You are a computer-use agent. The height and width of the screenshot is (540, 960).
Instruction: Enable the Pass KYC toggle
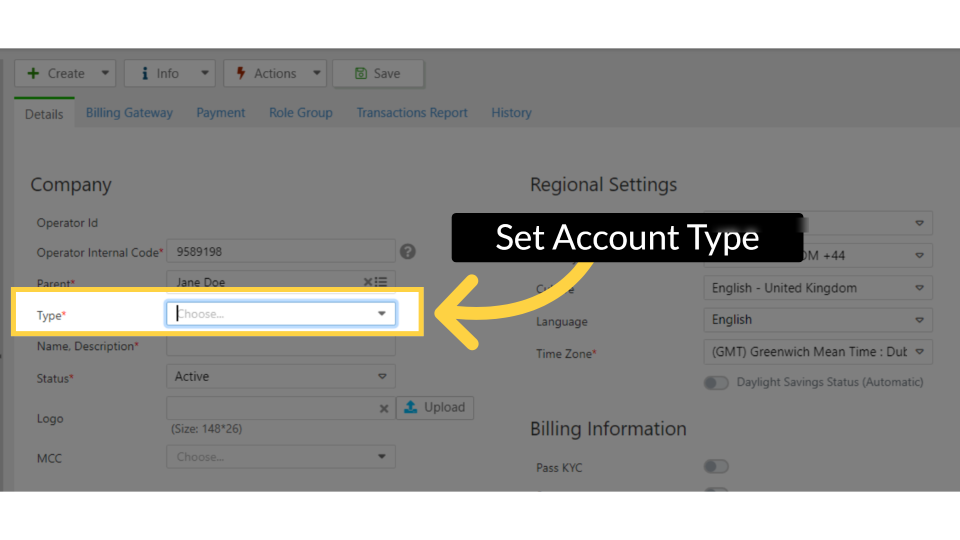tap(716, 466)
